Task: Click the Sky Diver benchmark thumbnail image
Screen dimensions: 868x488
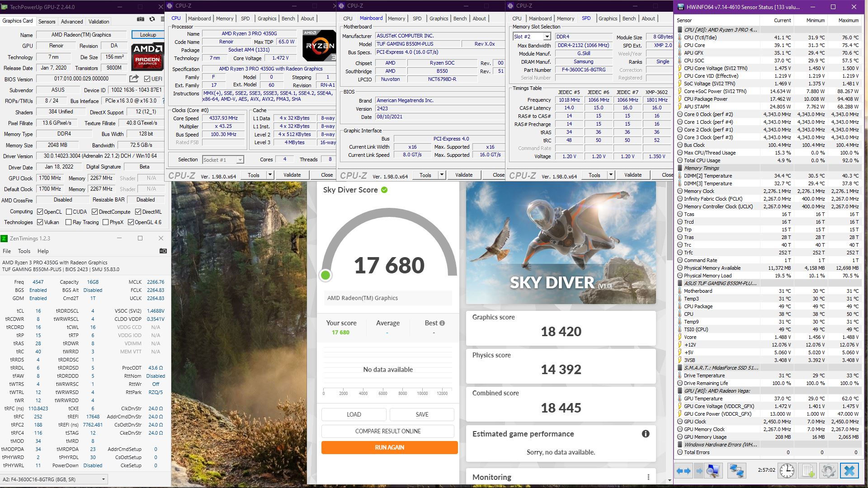Action: [x=561, y=243]
